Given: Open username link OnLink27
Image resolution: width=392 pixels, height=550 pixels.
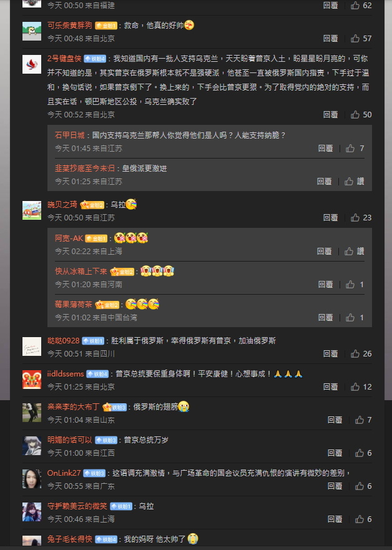Looking at the screenshot, I should pos(64,473).
